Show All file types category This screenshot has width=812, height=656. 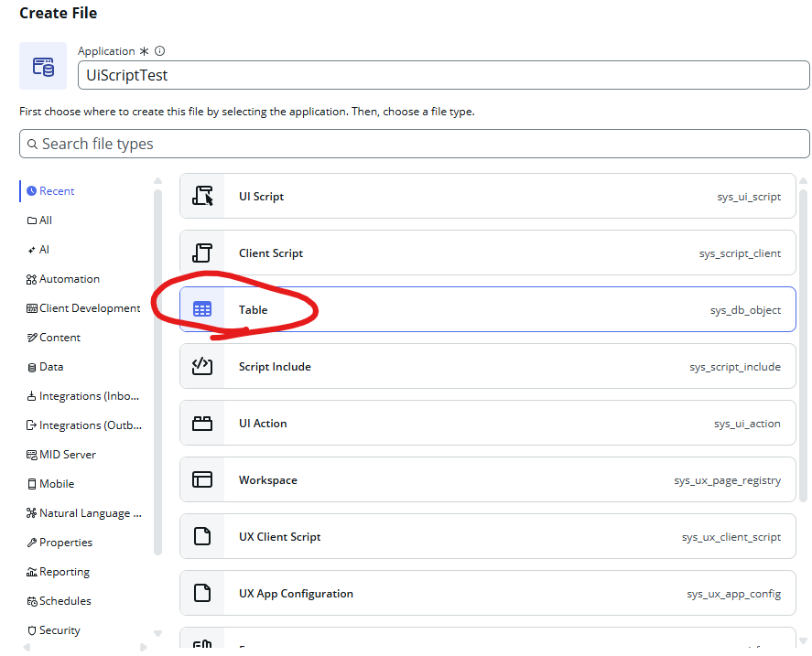coord(46,220)
